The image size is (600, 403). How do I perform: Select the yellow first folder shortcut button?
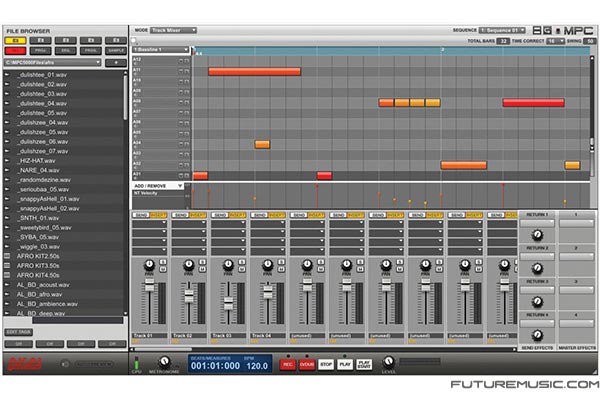pyautogui.click(x=16, y=40)
